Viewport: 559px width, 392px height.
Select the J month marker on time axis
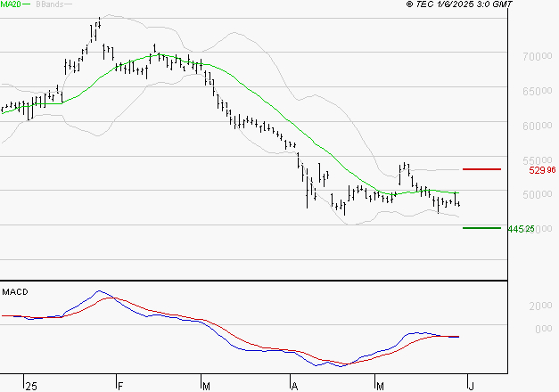click(470, 385)
